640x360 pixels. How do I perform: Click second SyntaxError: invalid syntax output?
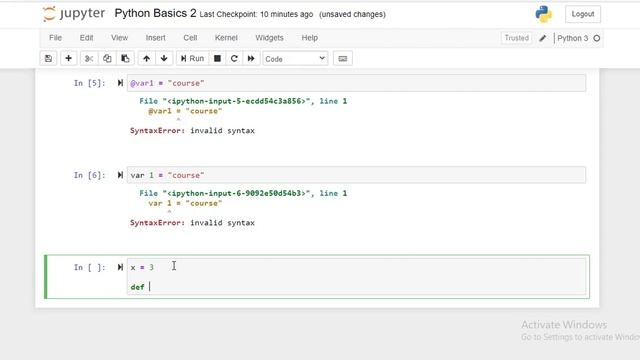(192, 223)
